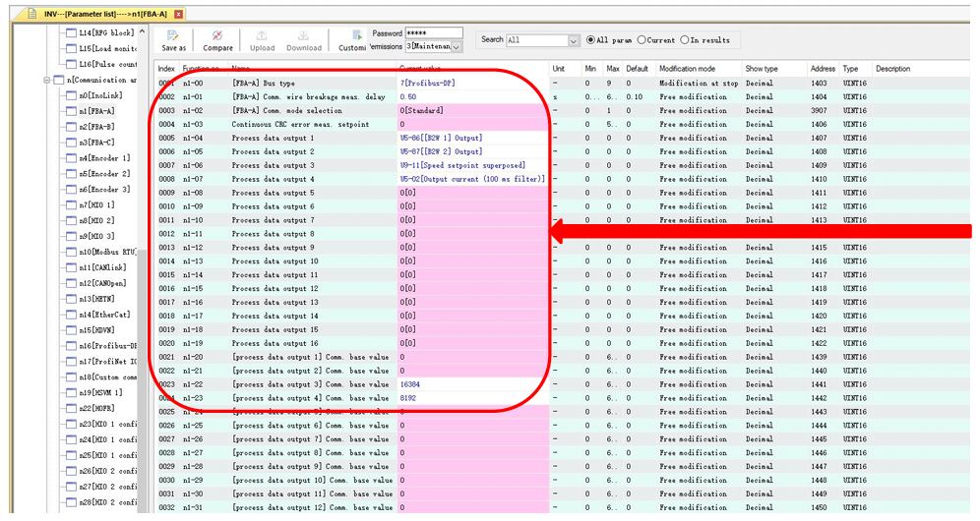The width and height of the screenshot is (980, 521).
Task: Click the Save as toolbar icon
Action: click(x=173, y=34)
